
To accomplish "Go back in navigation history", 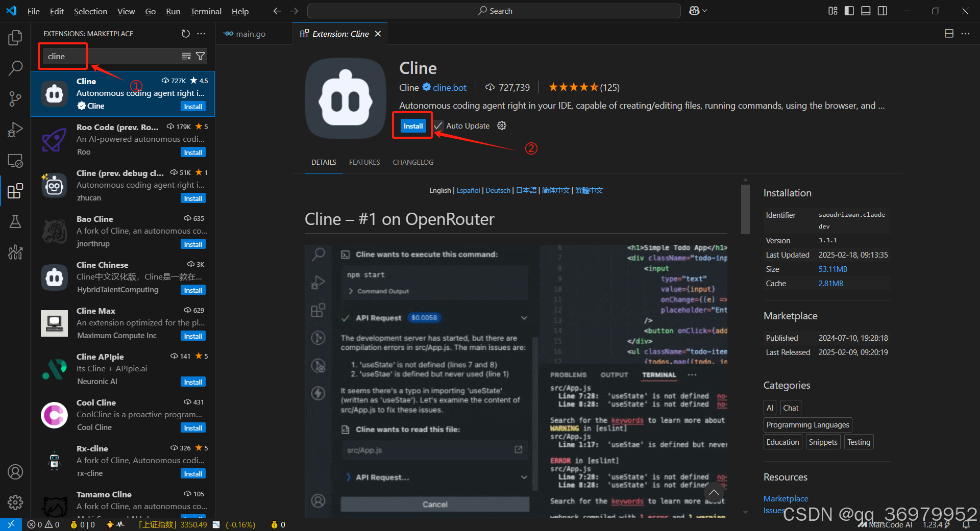I will pyautogui.click(x=277, y=11).
